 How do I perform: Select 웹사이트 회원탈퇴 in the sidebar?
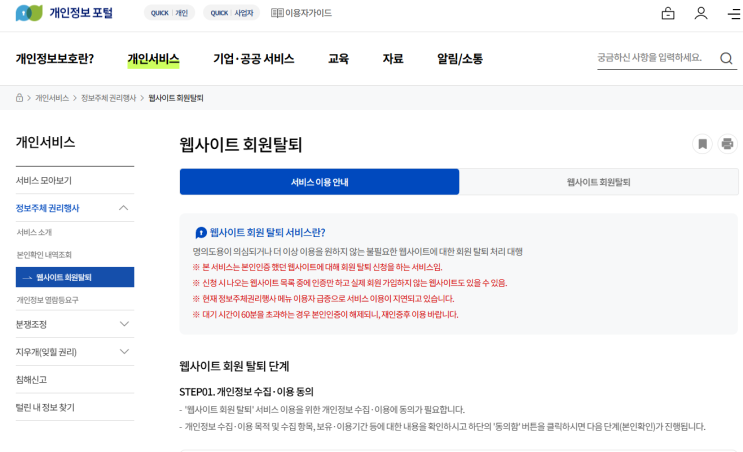(x=75, y=277)
